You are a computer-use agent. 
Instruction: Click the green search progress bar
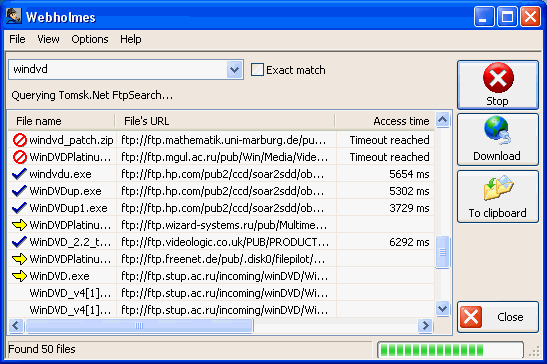pyautogui.click(x=450, y=349)
